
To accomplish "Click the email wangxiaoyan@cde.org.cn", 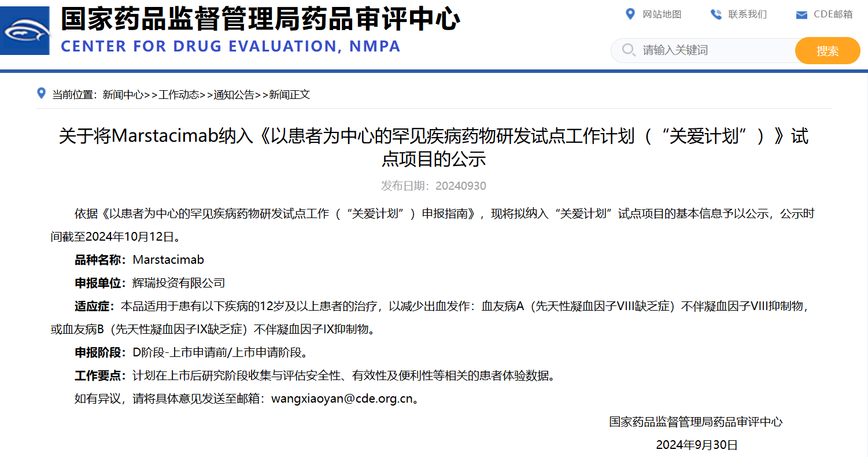I will pos(342,399).
